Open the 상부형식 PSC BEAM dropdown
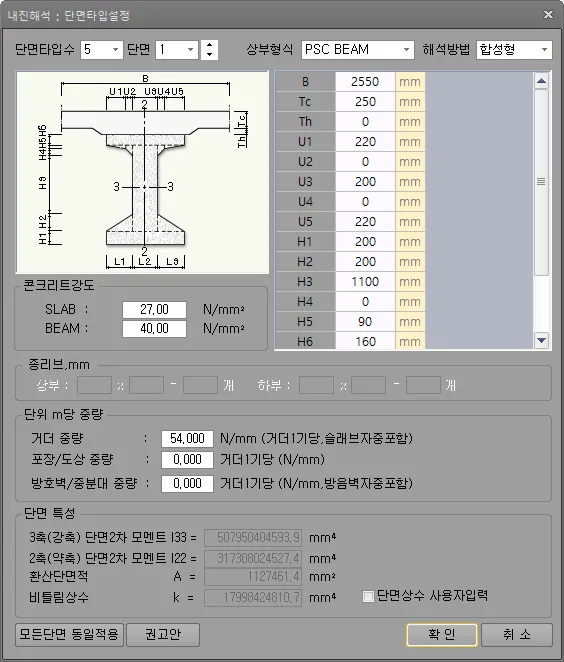The width and height of the screenshot is (564, 662). click(357, 50)
